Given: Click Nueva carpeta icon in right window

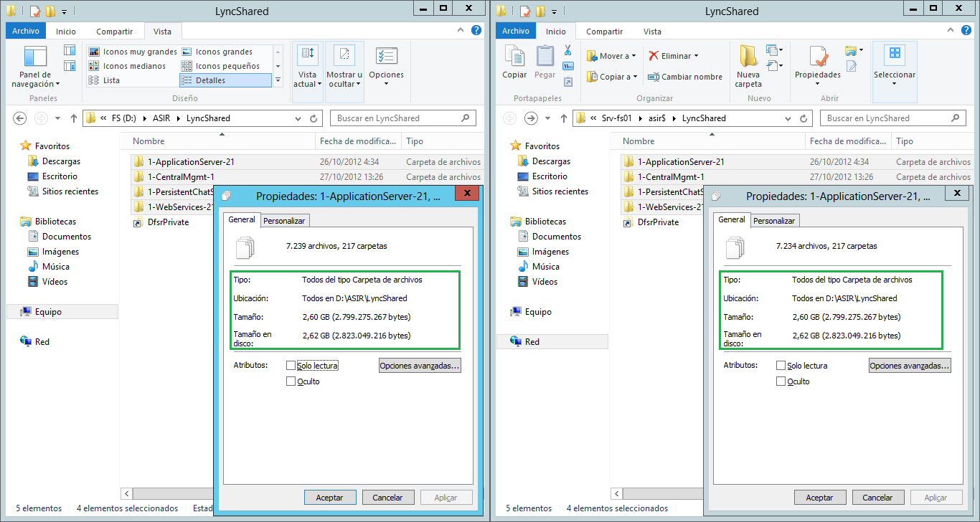Looking at the screenshot, I should coord(748,65).
